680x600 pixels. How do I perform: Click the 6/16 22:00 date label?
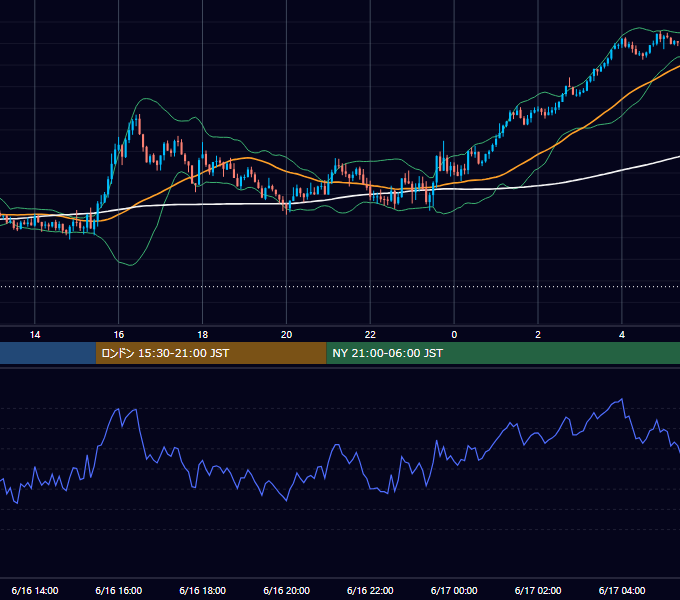[370, 590]
